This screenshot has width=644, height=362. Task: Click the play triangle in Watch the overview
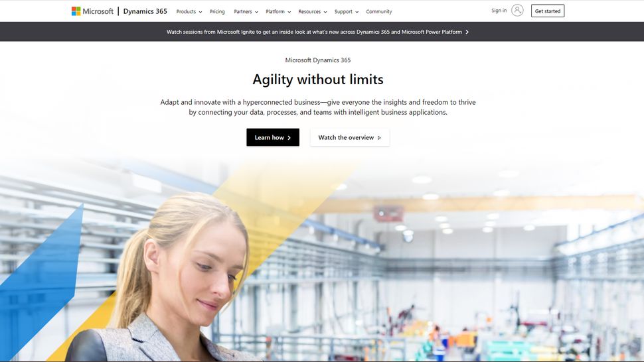(x=379, y=138)
